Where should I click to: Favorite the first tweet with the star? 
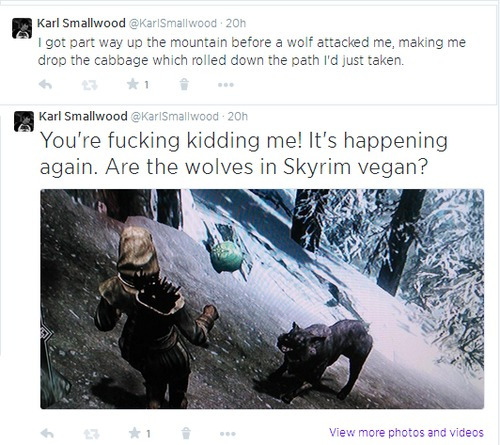[133, 84]
